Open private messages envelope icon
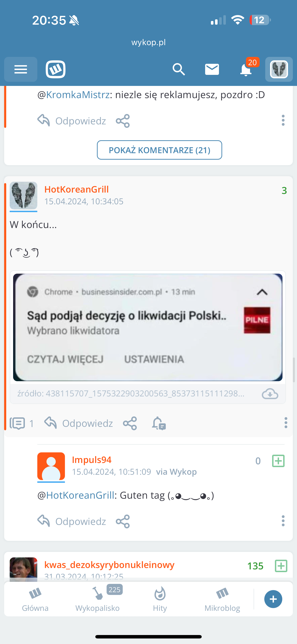The height and width of the screenshot is (644, 297). click(x=212, y=69)
